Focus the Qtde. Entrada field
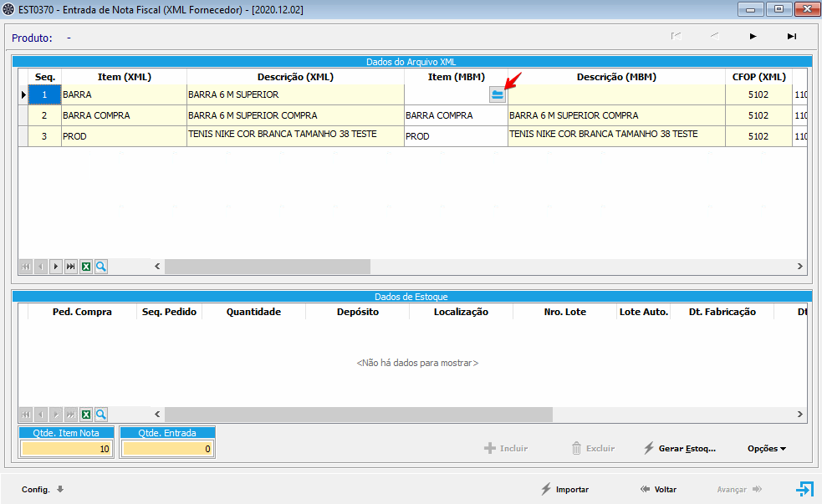Viewport: 822px width, 504px height. pyautogui.click(x=167, y=449)
